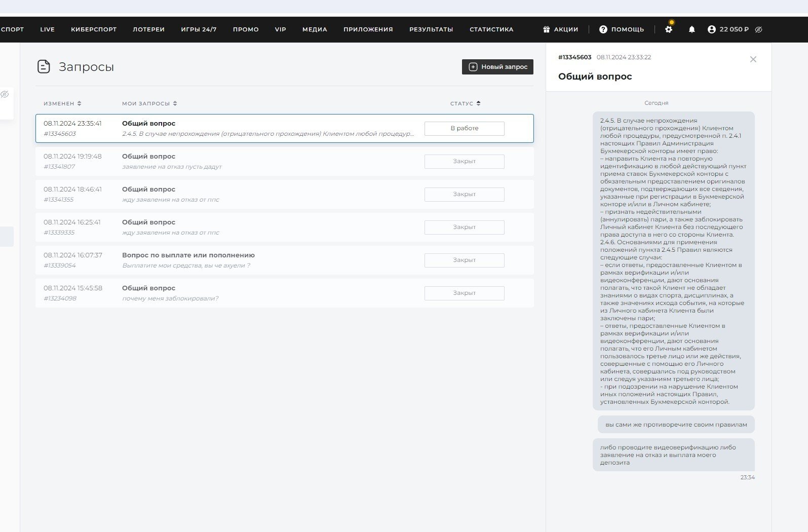Open the Киберспорт menu item
808x532 pixels.
coord(94,29)
